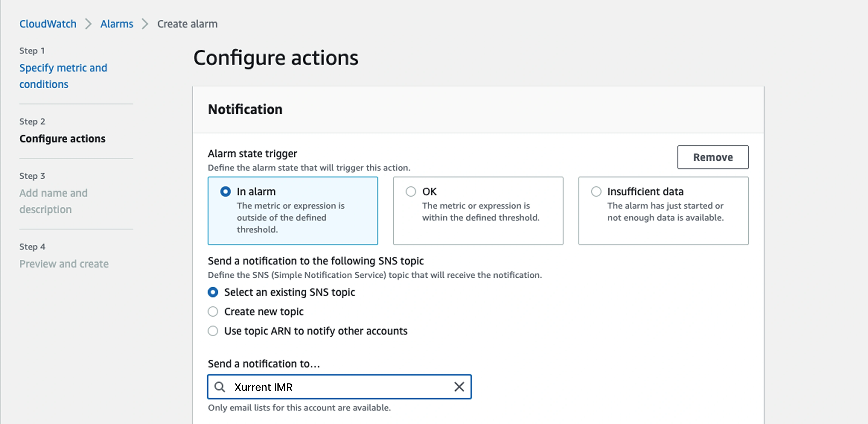Click the OK tile description text

point(481,212)
